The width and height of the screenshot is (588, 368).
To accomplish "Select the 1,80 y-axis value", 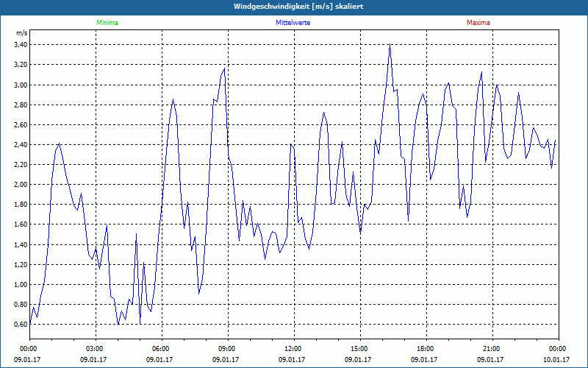I will coord(21,205).
